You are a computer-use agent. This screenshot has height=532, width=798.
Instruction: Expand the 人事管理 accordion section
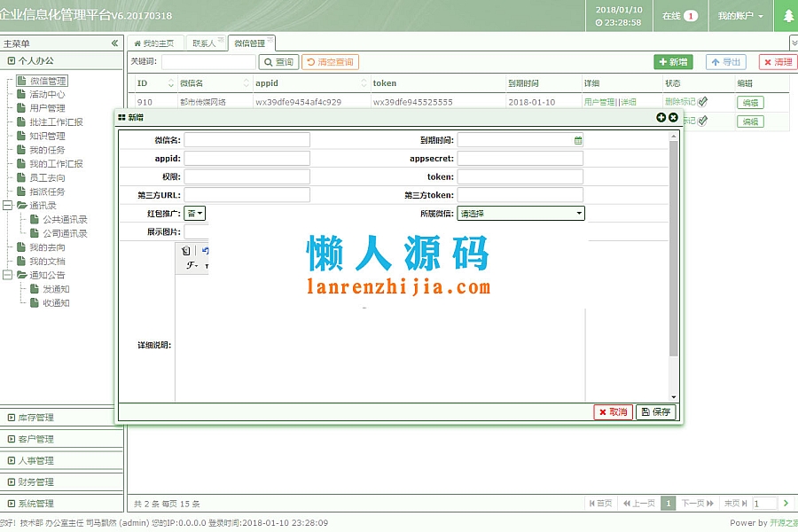pyautogui.click(x=61, y=460)
